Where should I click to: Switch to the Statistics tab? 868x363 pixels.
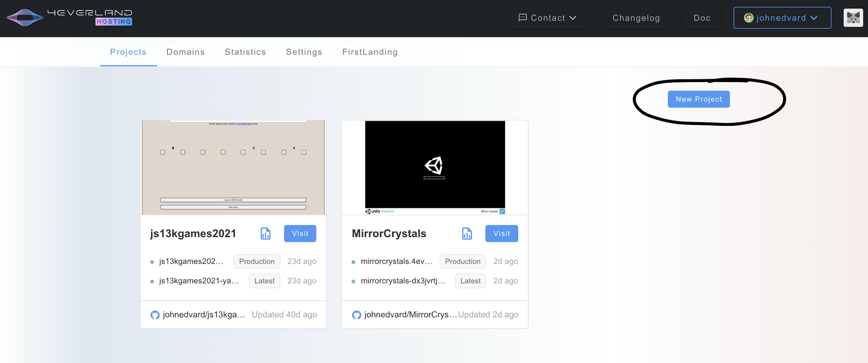point(245,52)
